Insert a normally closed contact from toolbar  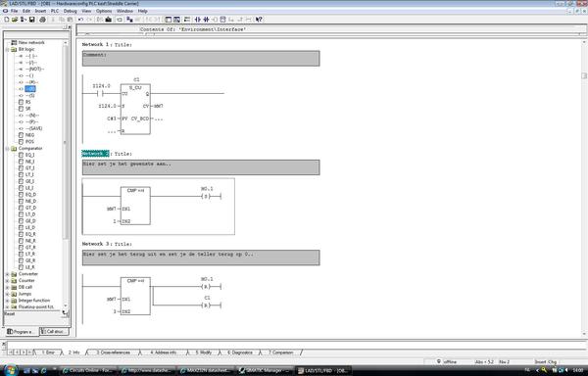click(206, 20)
